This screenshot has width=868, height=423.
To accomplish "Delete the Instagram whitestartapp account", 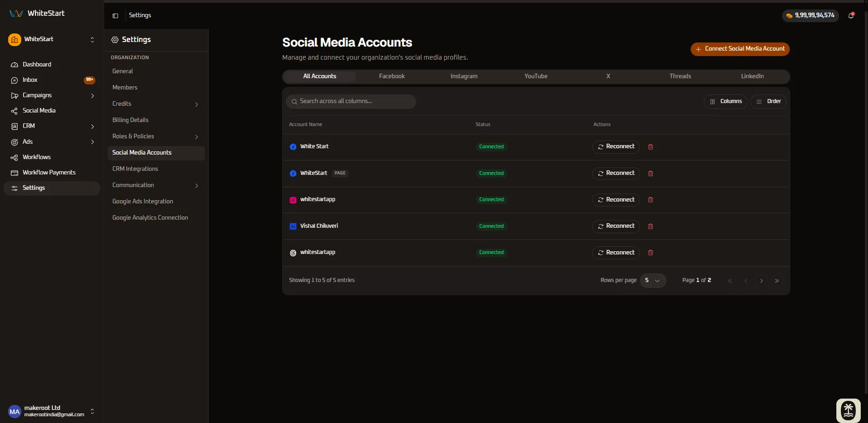I will pos(650,200).
